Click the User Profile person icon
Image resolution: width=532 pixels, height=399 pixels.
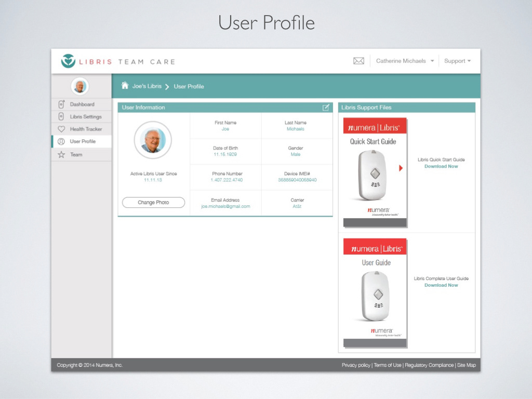(x=61, y=141)
